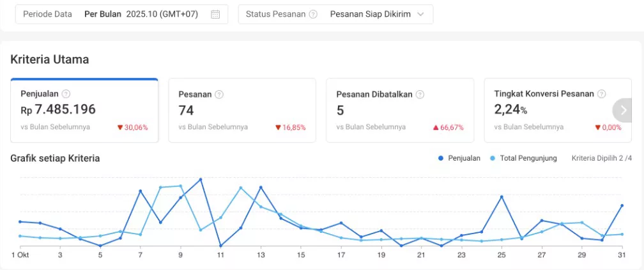Image resolution: width=644 pixels, height=270 pixels.
Task: Click the Kriteria Utama heading
Action: point(50,60)
